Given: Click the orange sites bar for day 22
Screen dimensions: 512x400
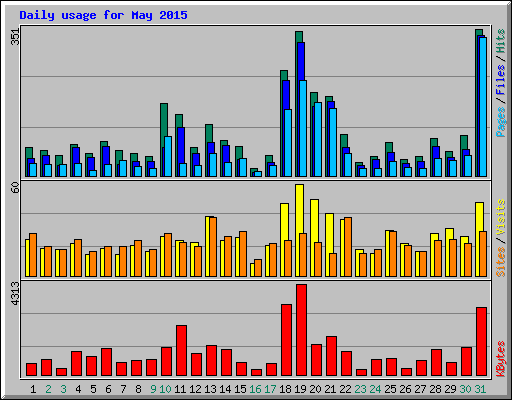Looking at the screenshot, I should pos(348,247).
